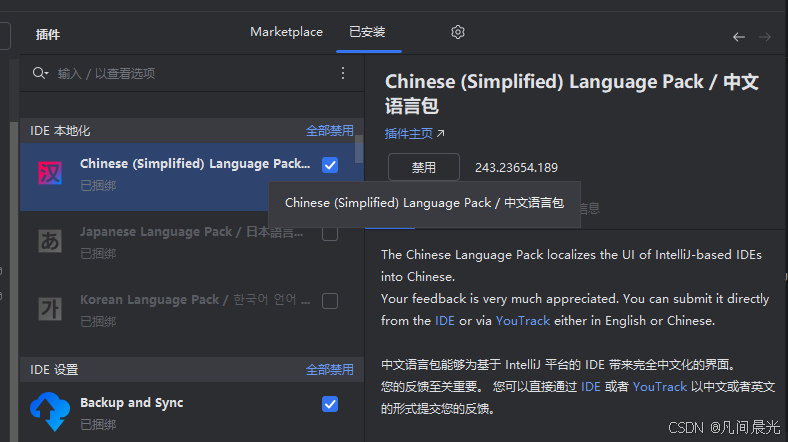Open the YouTrack link in Chinese description
788x442 pixels.
(659, 387)
